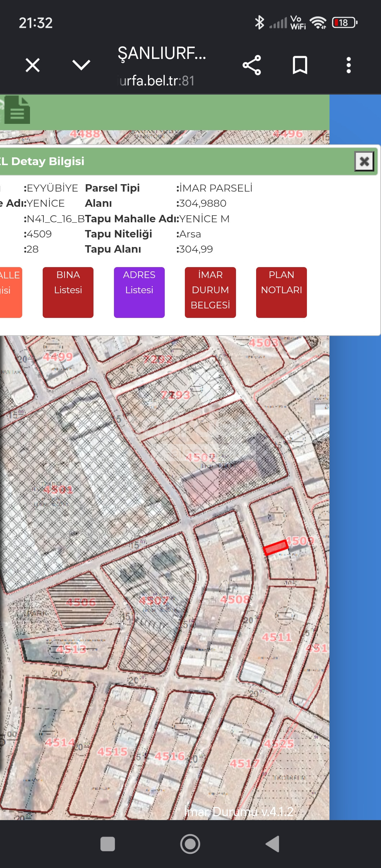Viewport: 381px width, 868px height.
Task: Open the three-dot overflow menu
Action: [x=349, y=65]
